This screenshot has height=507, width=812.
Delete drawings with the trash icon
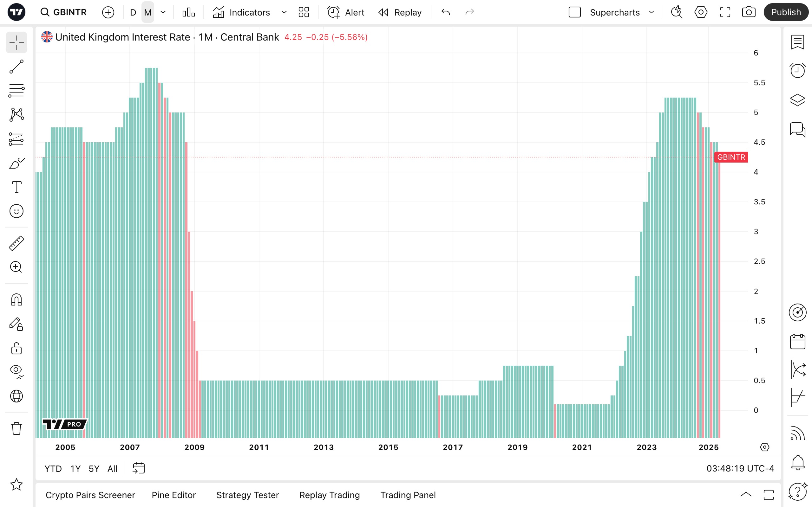pyautogui.click(x=16, y=428)
